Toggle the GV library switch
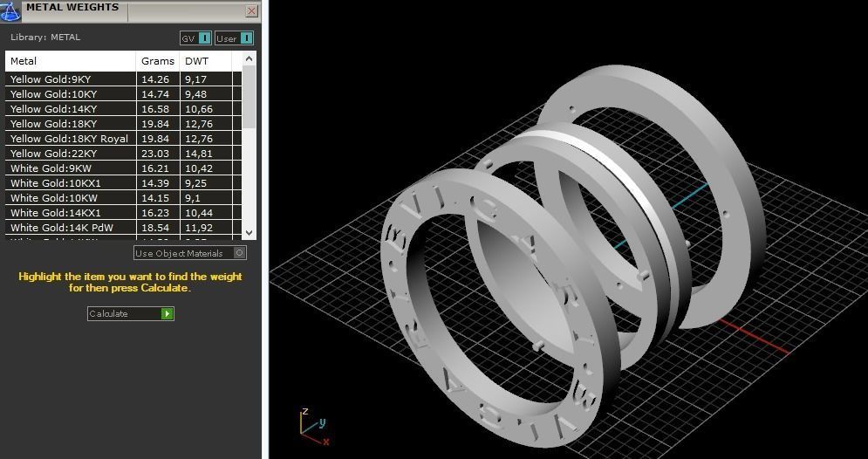 pos(196,38)
